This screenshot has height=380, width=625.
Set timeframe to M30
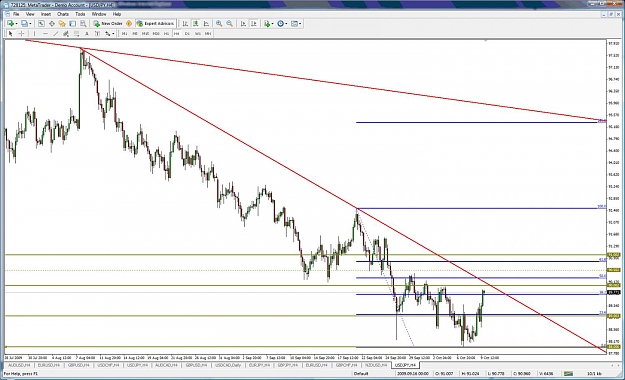coord(156,33)
